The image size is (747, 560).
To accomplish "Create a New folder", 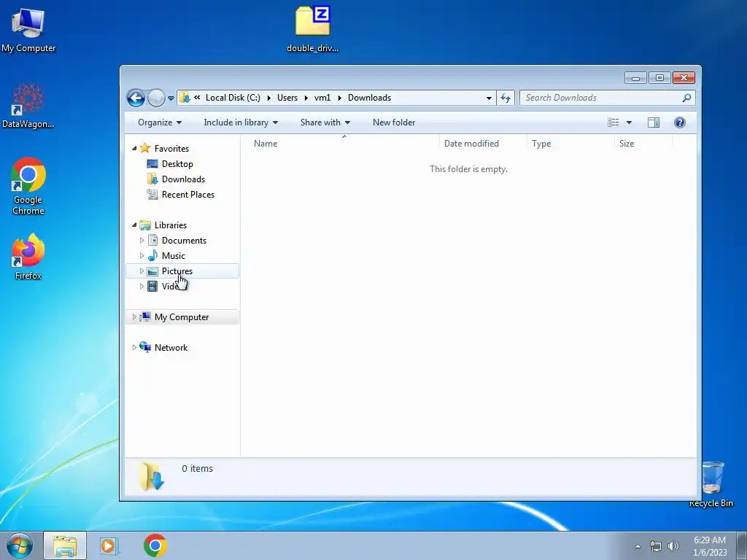I will 394,122.
